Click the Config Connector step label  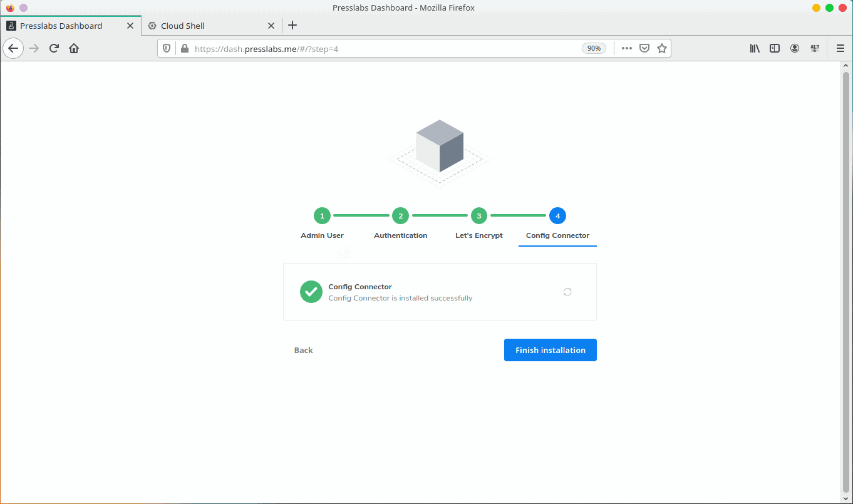(557, 235)
